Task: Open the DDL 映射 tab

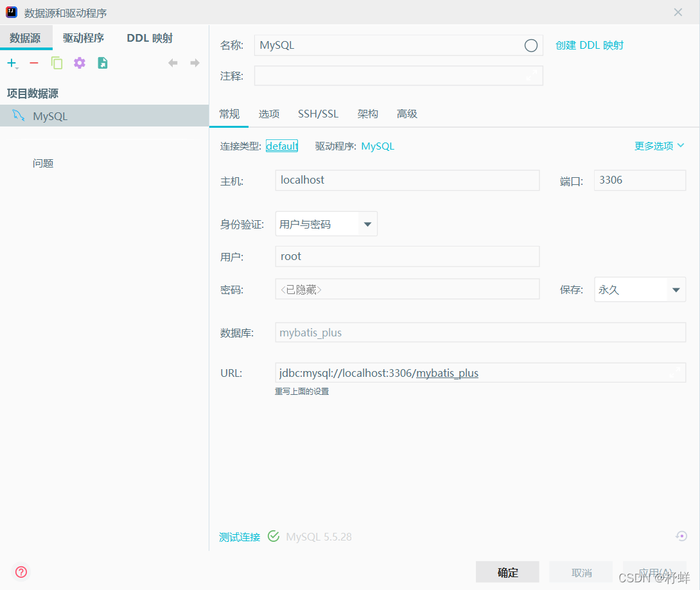Action: [x=150, y=38]
